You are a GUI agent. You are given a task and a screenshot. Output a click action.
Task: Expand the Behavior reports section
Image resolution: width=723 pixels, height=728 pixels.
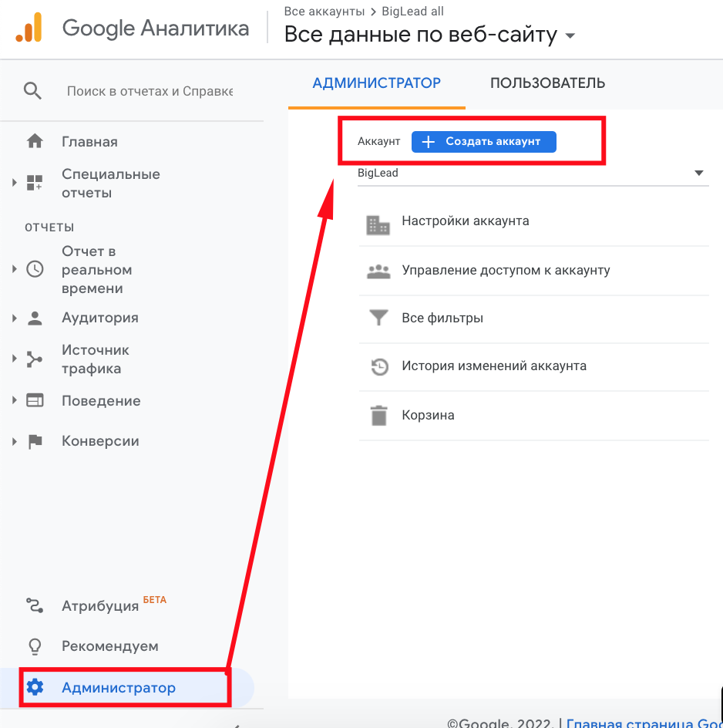(14, 401)
